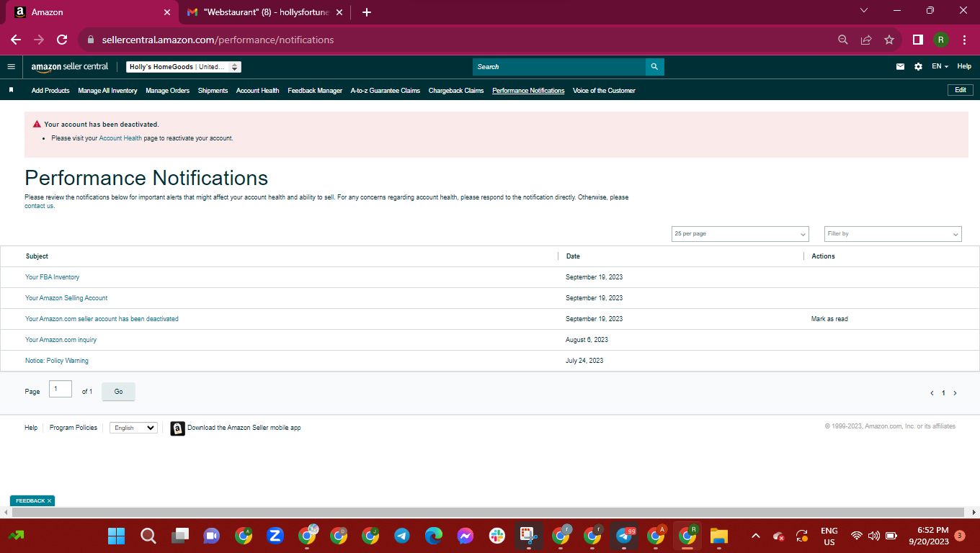This screenshot has height=553, width=980.
Task: Open the Filter by dropdown
Action: (x=893, y=234)
